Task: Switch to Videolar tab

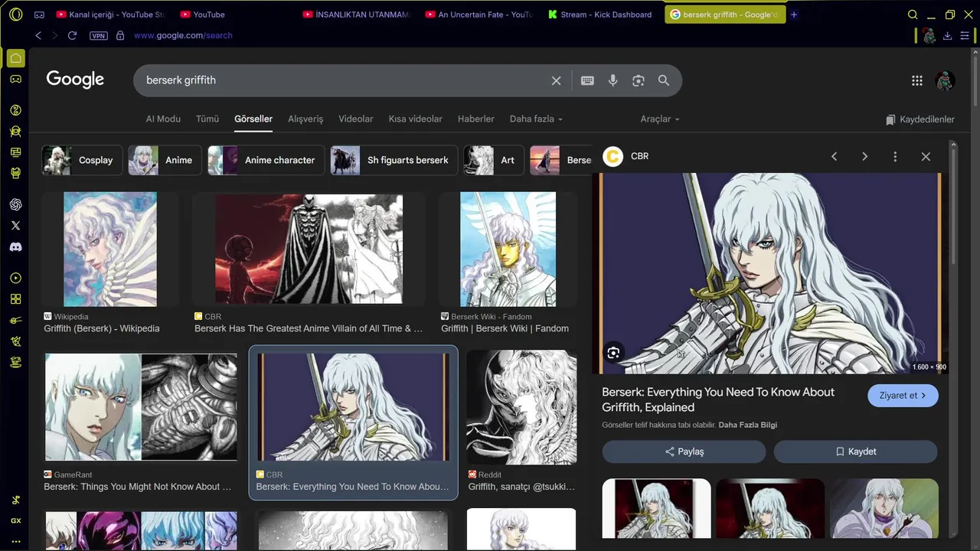Action: 356,119
